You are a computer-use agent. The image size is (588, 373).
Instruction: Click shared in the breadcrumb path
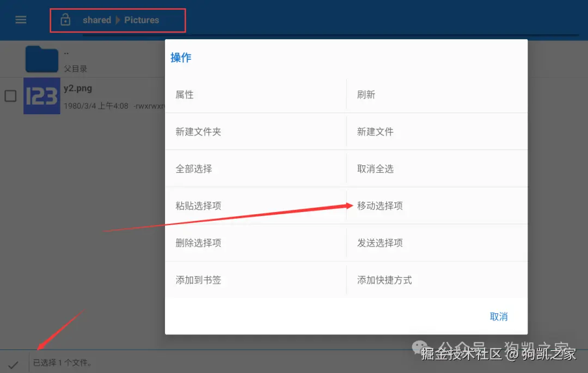[x=96, y=20]
